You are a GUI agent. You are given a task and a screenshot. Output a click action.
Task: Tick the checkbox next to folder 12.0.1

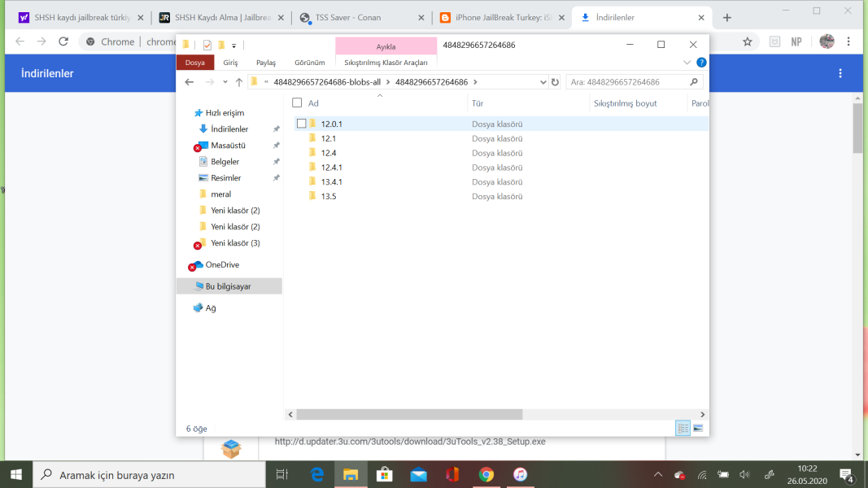tap(302, 124)
